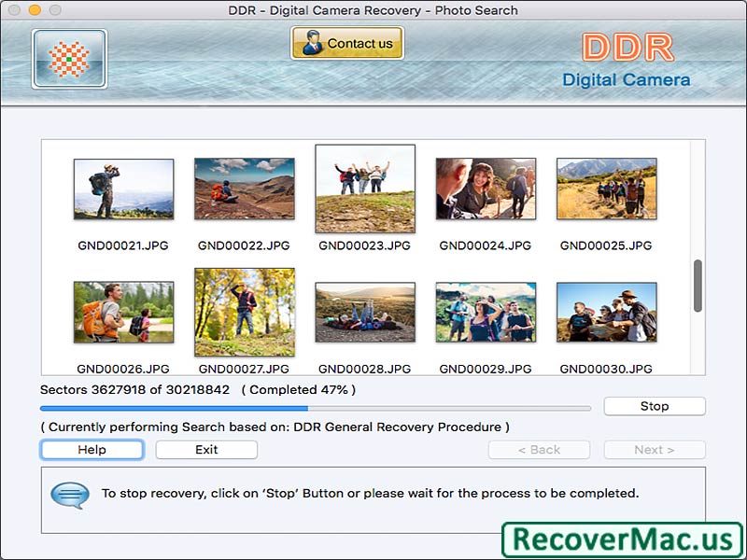The width and height of the screenshot is (747, 560).
Task: Exit the recovery application
Action: coord(205,449)
